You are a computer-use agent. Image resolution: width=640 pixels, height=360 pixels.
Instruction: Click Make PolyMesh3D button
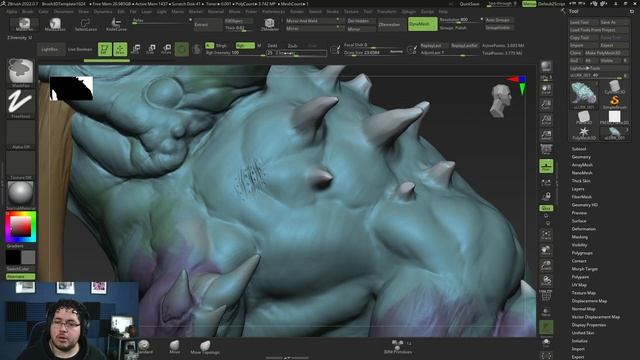[607, 53]
